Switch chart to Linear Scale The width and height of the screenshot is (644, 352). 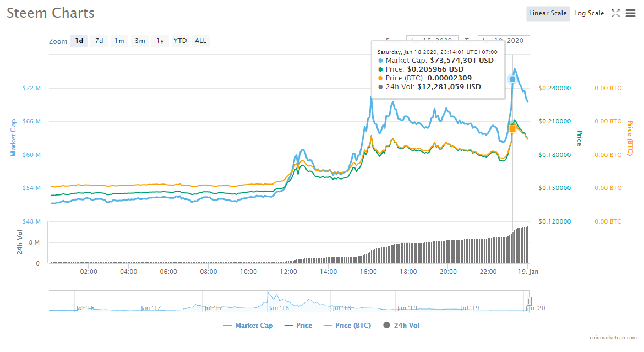tap(548, 14)
